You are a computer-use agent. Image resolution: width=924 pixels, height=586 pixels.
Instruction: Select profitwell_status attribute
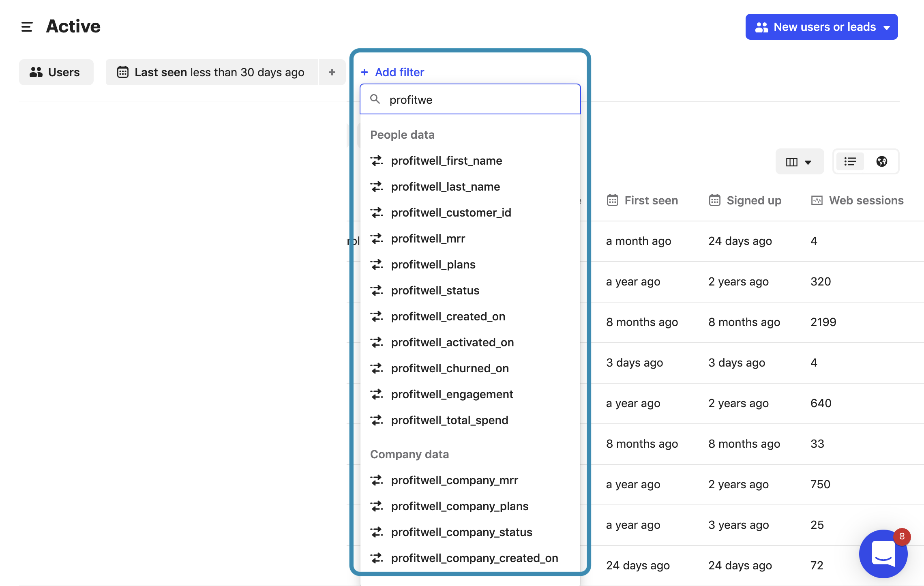tap(470, 290)
